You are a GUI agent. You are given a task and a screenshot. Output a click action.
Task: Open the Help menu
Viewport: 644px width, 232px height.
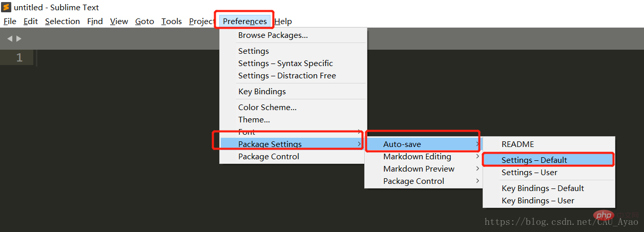coord(283,21)
